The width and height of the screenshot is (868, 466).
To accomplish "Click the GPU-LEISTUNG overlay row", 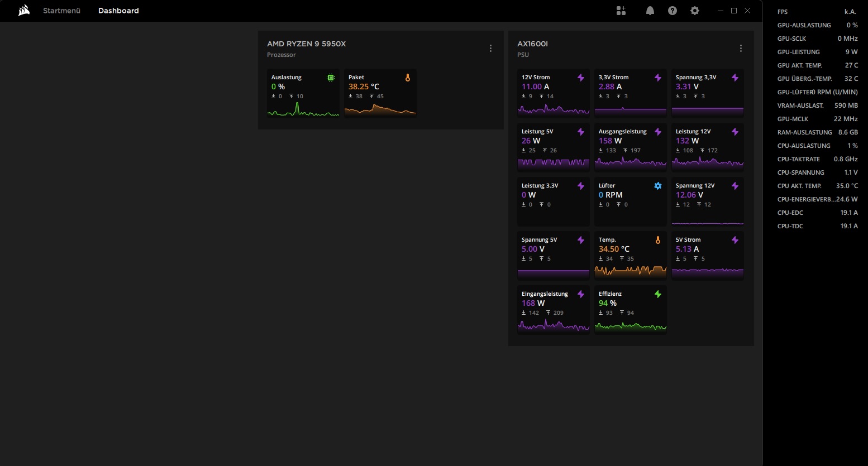I will pyautogui.click(x=817, y=52).
